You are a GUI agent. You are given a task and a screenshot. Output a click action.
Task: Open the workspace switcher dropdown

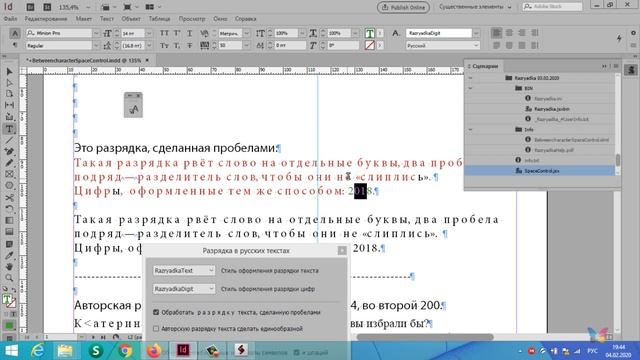[x=476, y=7]
